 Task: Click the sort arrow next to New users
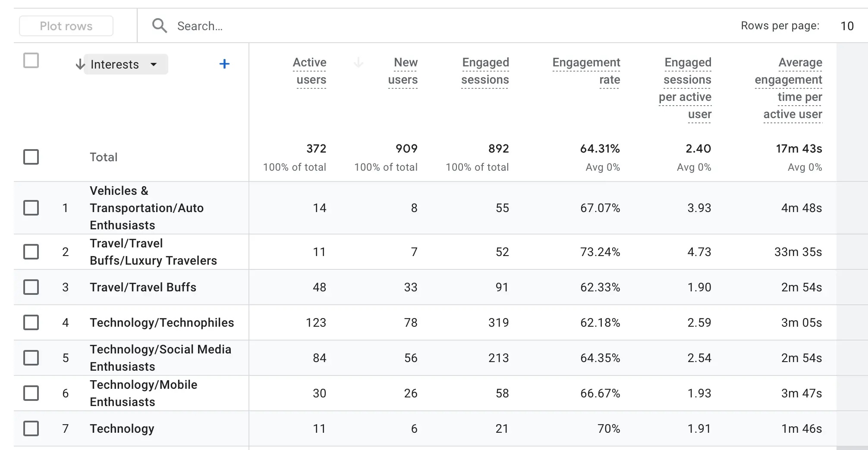point(358,63)
